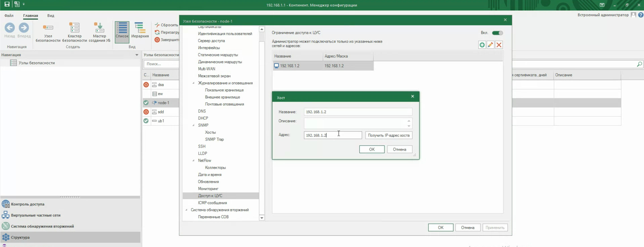Collapse the SNMP tree node
The image size is (644, 247).
pyautogui.click(x=193, y=125)
